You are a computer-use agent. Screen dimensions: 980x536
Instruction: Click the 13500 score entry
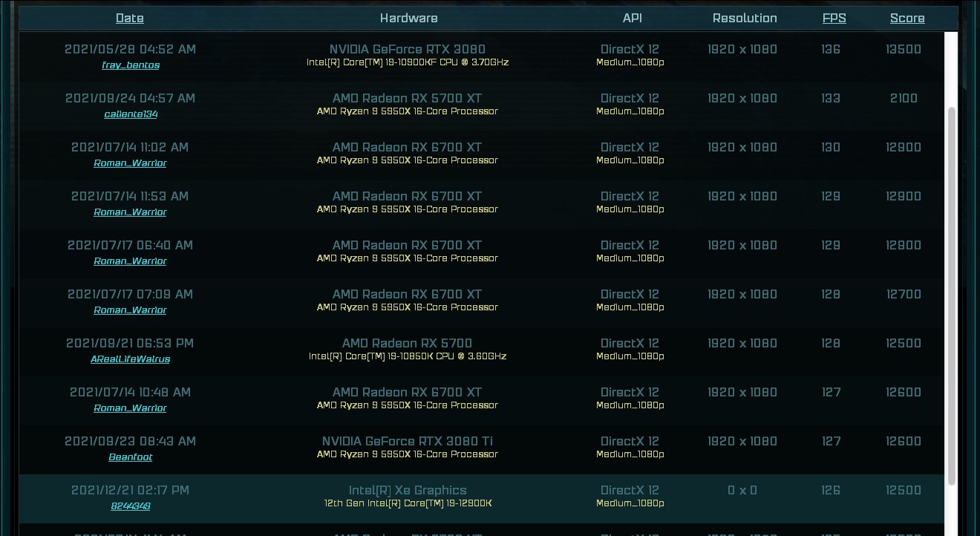point(903,50)
